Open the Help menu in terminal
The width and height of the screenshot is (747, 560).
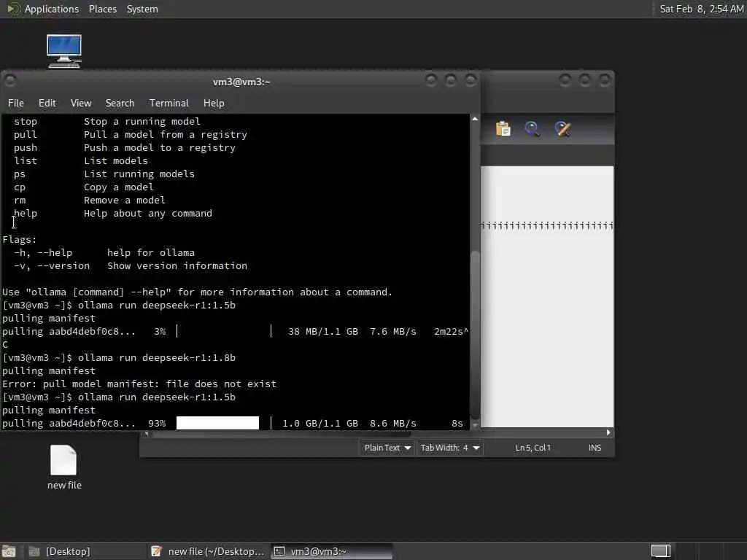(214, 103)
